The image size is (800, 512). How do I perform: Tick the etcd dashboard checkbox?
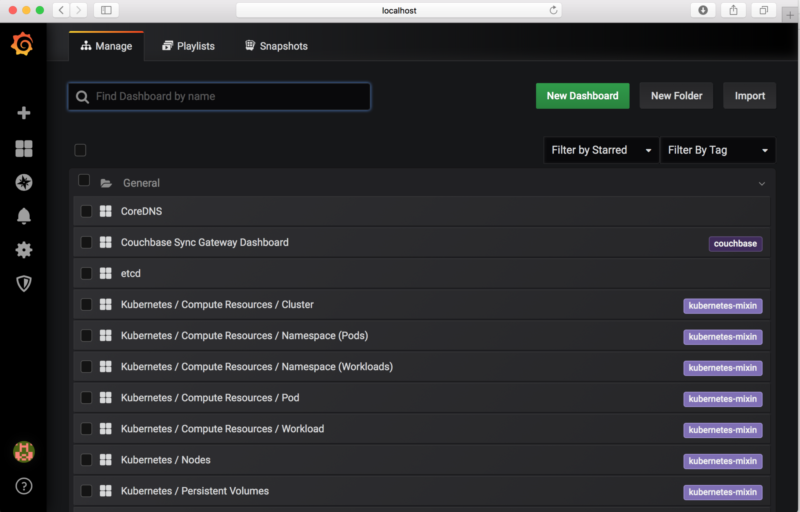[x=86, y=273]
